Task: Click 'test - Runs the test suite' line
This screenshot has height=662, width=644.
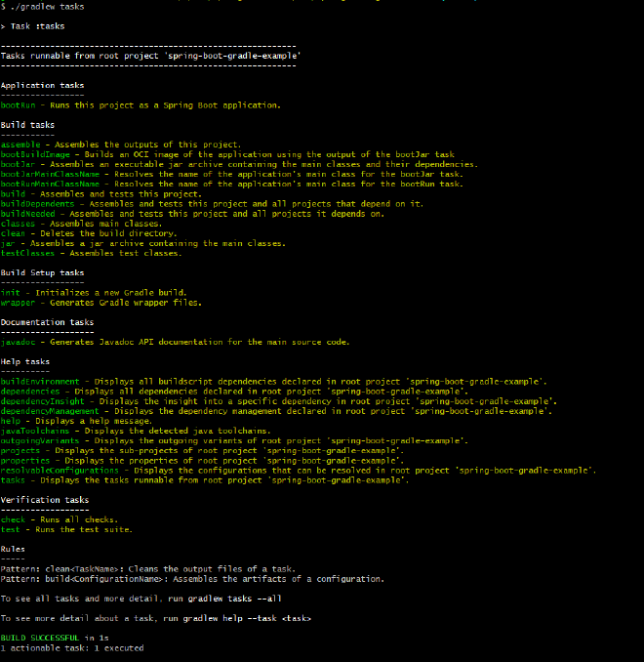Action: (66, 530)
